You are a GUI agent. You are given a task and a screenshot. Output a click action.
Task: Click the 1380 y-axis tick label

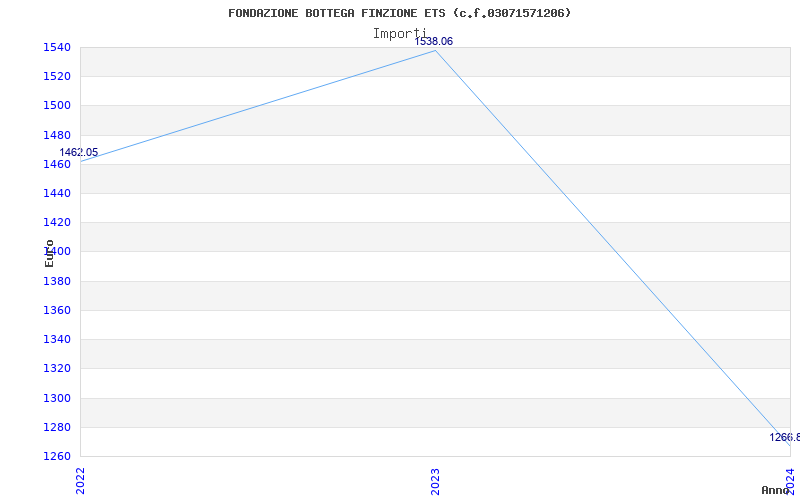point(56,281)
